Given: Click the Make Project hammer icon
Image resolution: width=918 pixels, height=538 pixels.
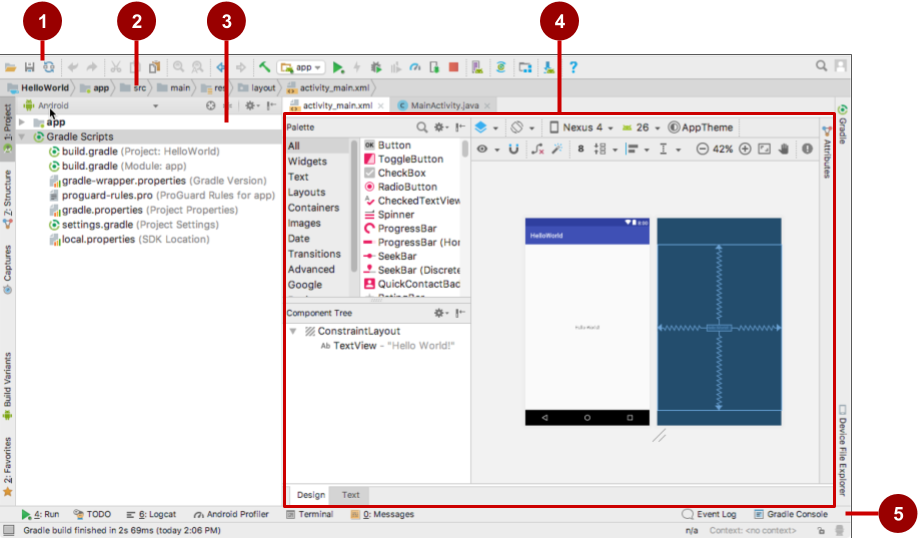Looking at the screenshot, I should click(265, 67).
